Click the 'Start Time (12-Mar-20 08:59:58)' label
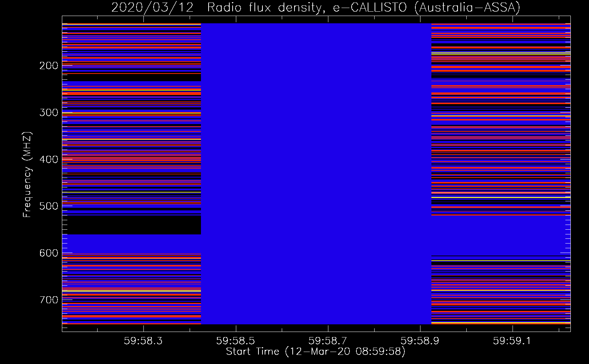The image size is (589, 364). click(x=316, y=352)
